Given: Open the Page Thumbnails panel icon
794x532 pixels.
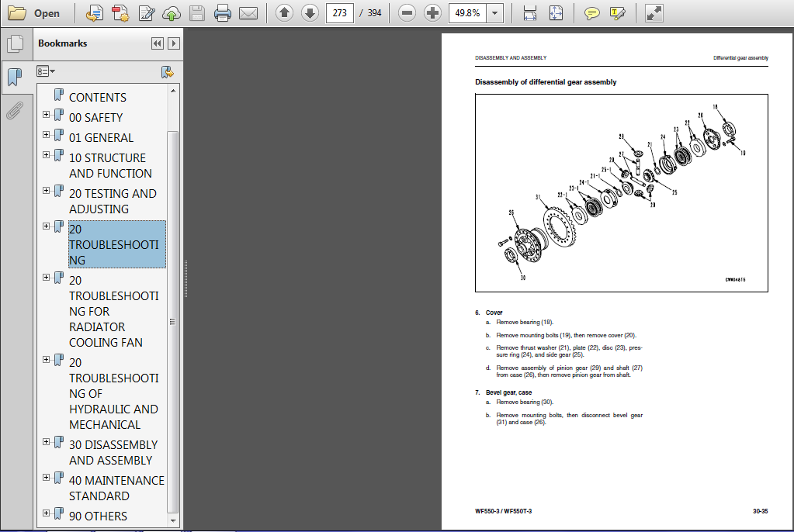Looking at the screenshot, I should tap(16, 43).
